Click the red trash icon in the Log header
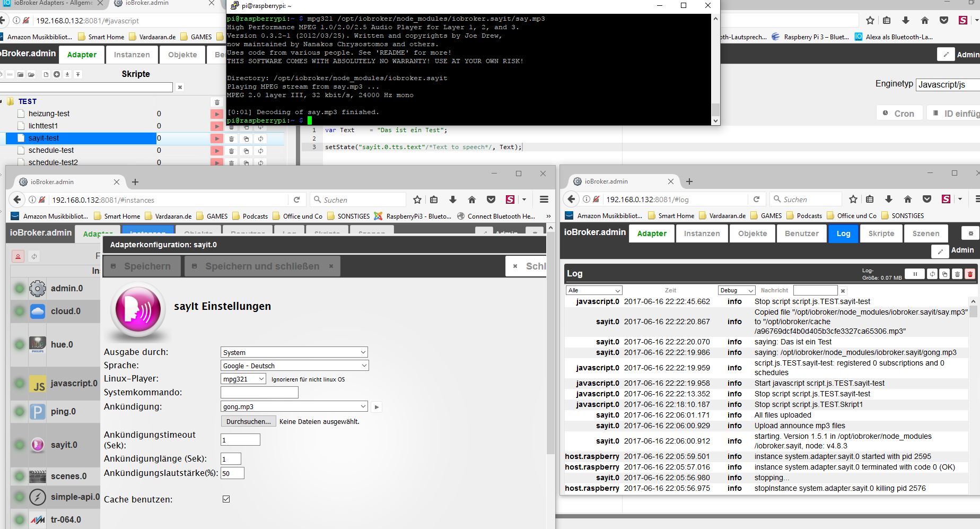Viewport: 980px width, 529px height. pyautogui.click(x=970, y=274)
